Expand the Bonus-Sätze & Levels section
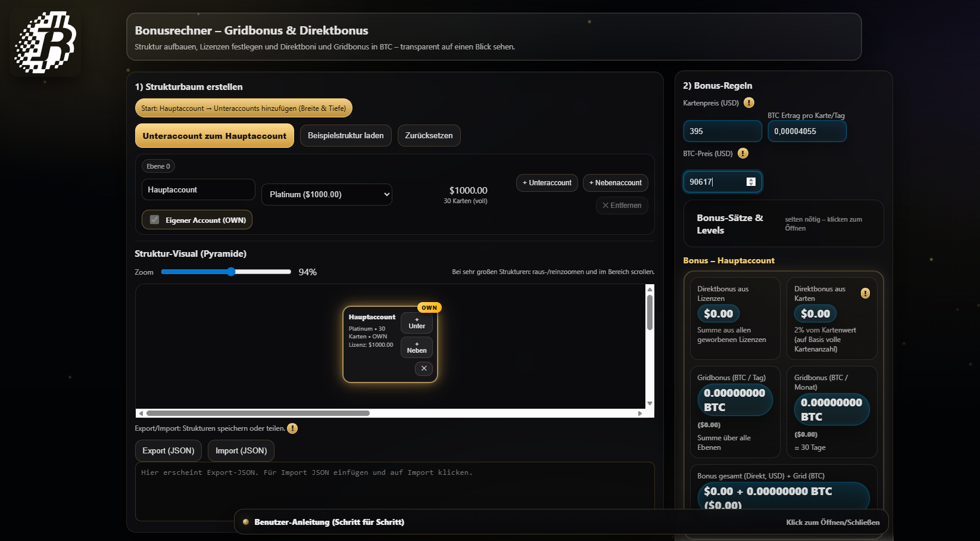 pyautogui.click(x=783, y=224)
